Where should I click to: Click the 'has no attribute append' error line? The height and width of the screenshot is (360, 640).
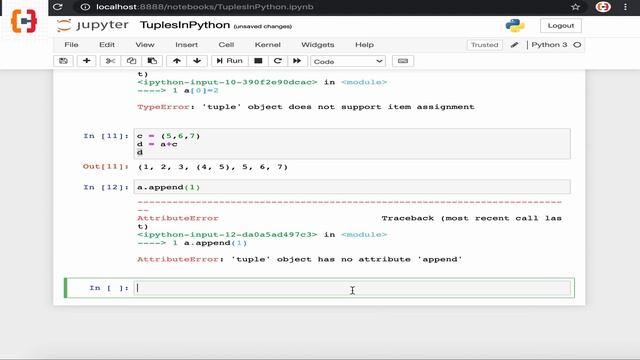pos(300,259)
